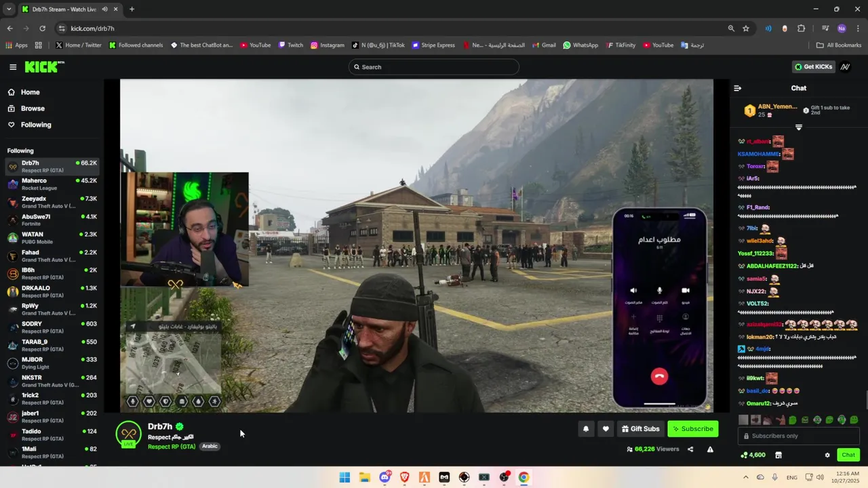Open the Stripe Express bookmark

[x=433, y=45]
